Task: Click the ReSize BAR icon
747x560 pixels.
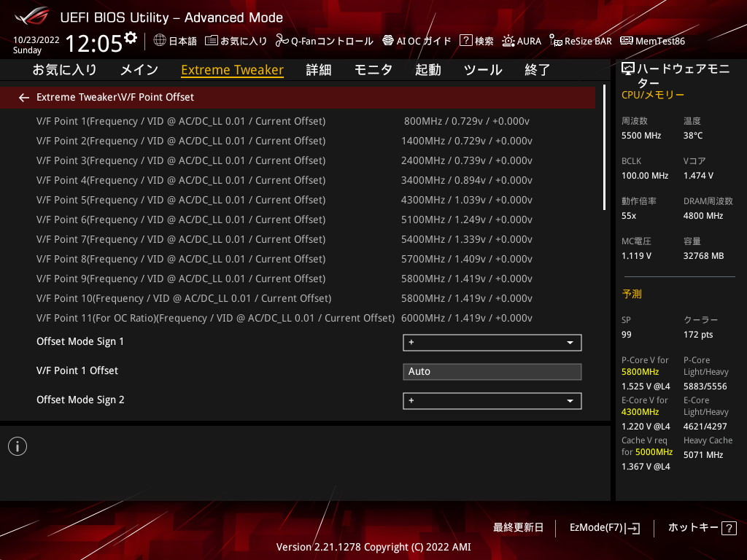Action: tap(555, 41)
